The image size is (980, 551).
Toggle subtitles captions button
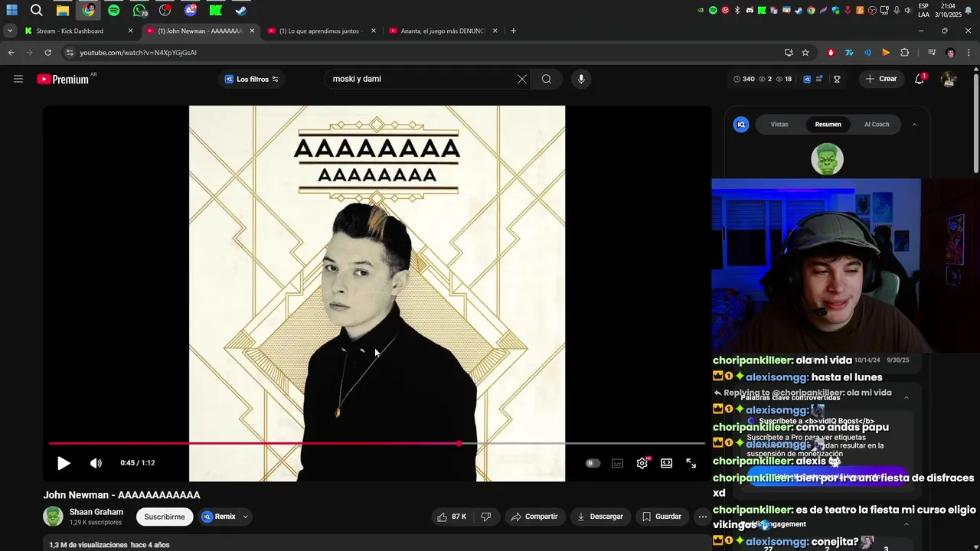pos(618,463)
